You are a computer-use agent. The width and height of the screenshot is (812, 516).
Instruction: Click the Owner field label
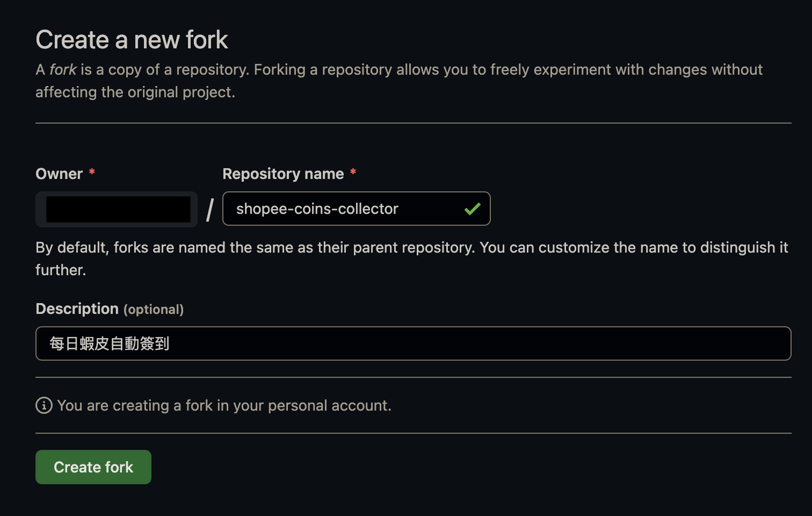pos(59,174)
